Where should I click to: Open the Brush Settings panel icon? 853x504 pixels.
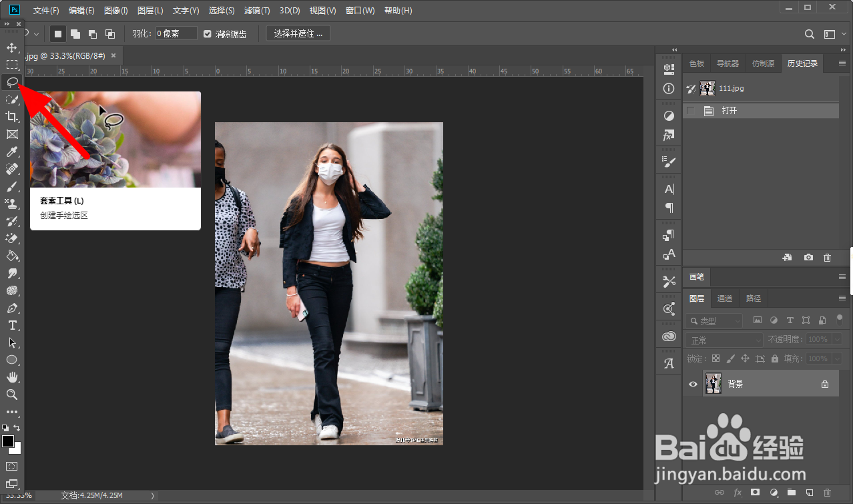[669, 162]
